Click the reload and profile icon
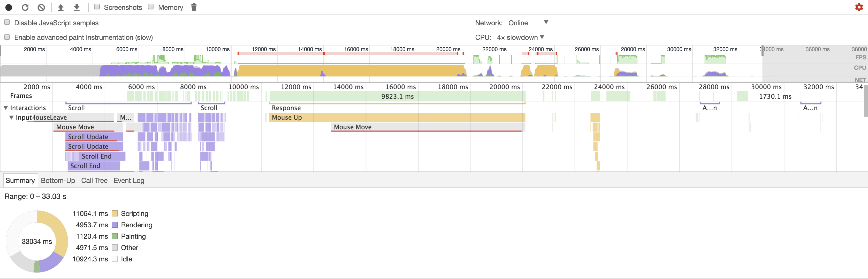 point(25,7)
